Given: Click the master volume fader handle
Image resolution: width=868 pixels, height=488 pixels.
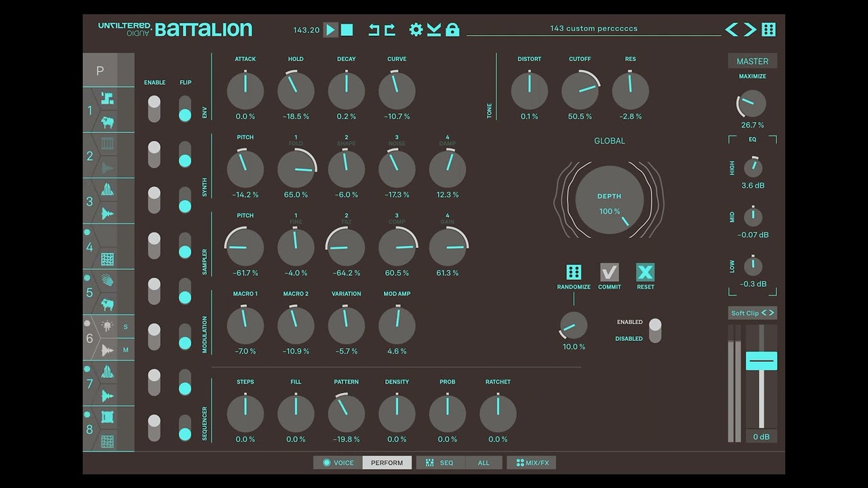Looking at the screenshot, I should (762, 361).
